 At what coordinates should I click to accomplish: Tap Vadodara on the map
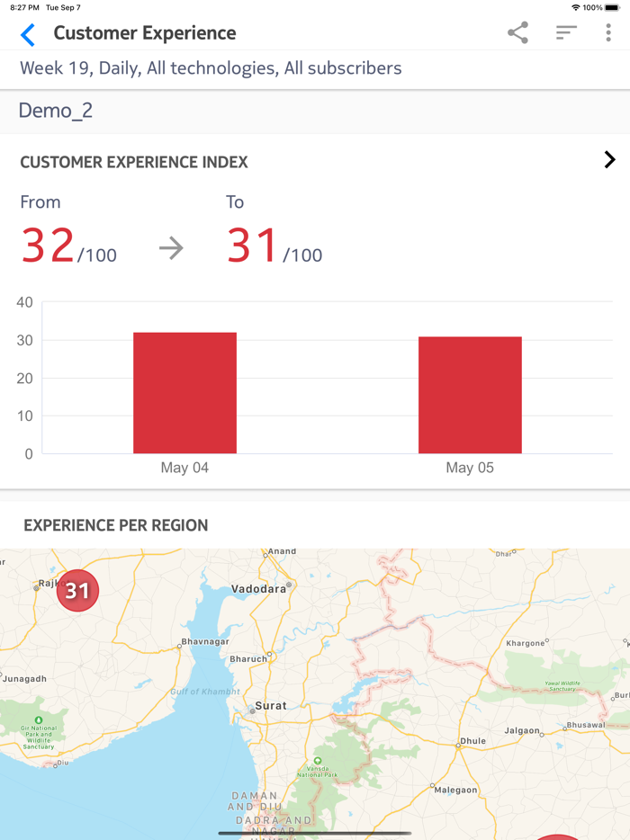[258, 589]
